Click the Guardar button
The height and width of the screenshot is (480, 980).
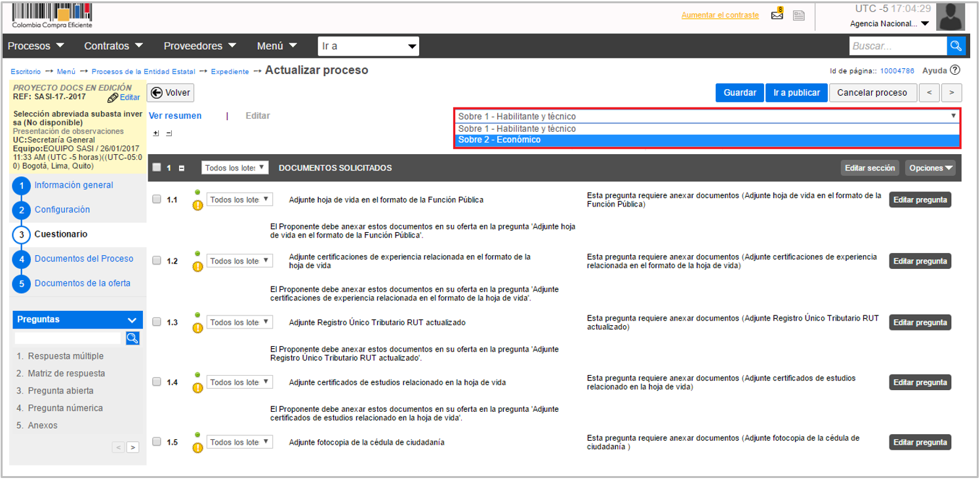tap(740, 92)
